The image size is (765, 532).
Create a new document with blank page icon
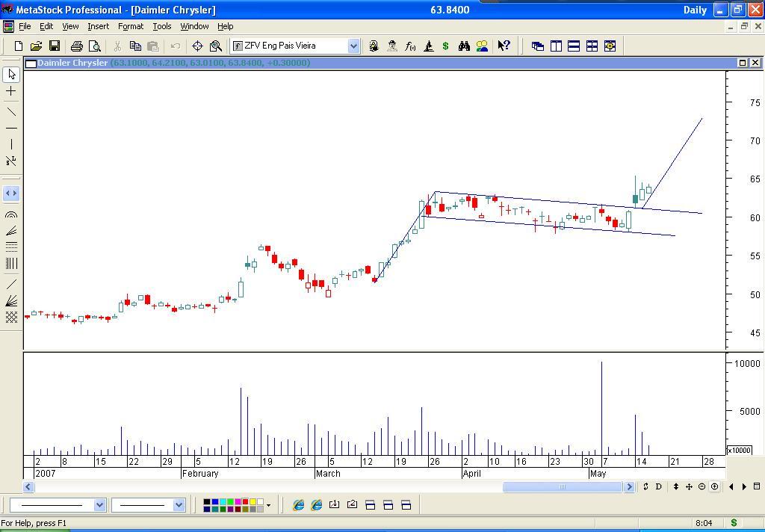tap(19, 46)
